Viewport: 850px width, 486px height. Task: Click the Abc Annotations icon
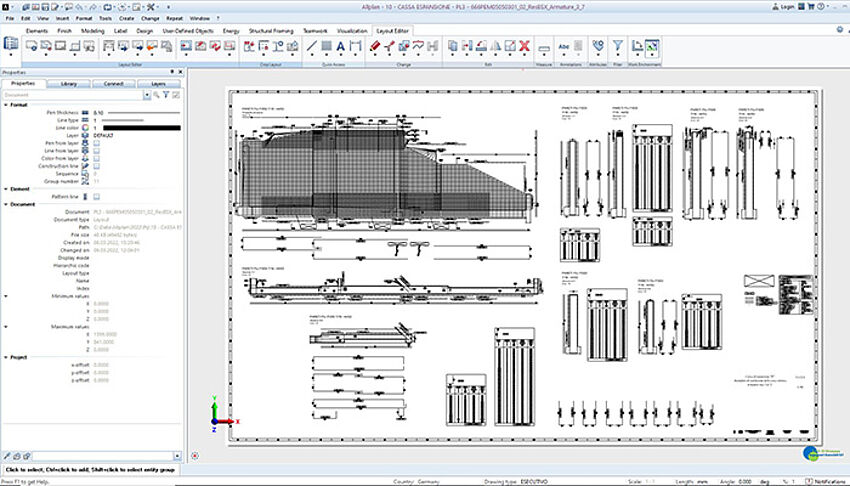coord(565,46)
